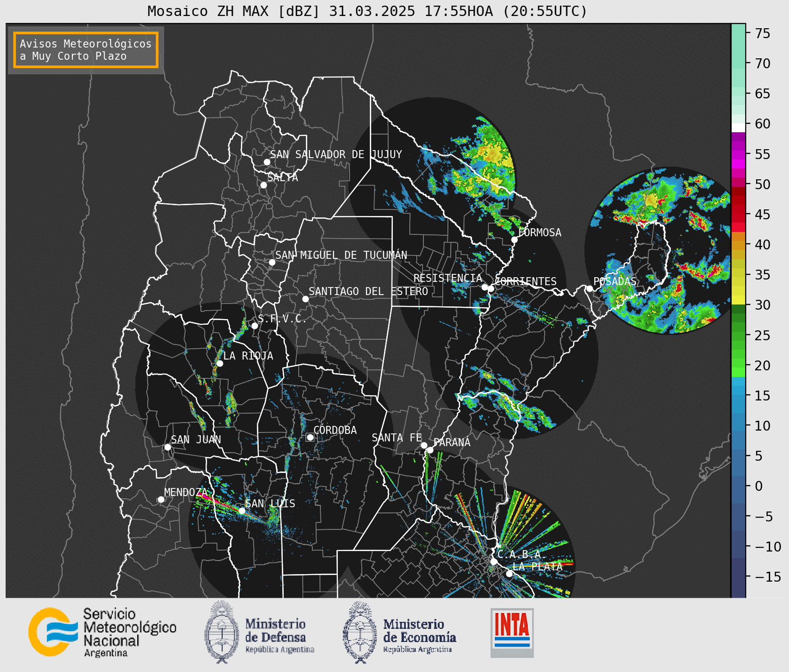Click the 'Argentina' text under Servicio Meteorológico Nacional

pos(106,653)
